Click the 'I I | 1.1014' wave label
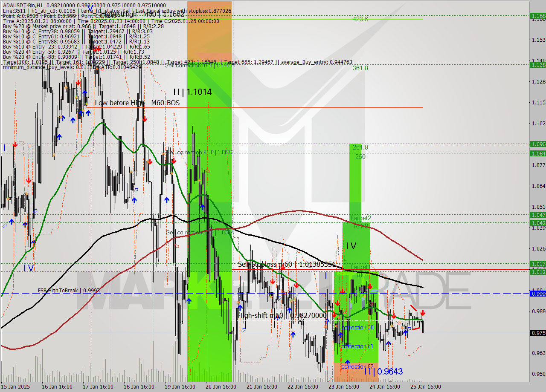The image size is (546, 392). [x=192, y=92]
